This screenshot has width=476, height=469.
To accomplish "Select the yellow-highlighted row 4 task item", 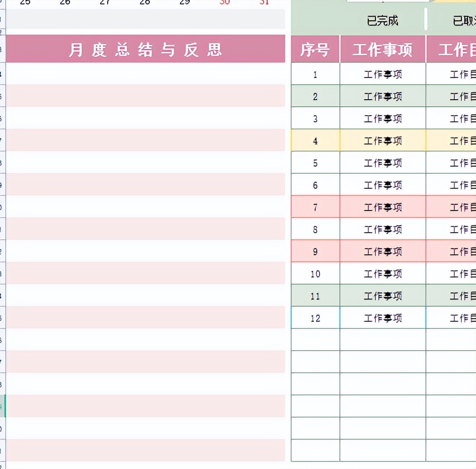I will pos(382,141).
